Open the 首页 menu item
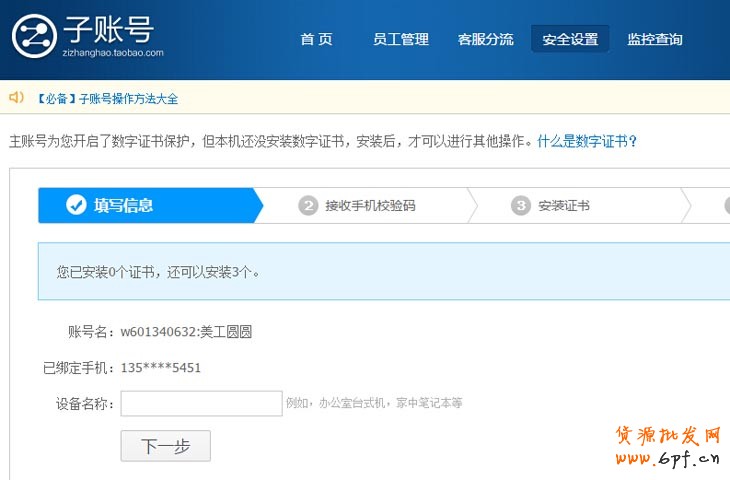This screenshot has height=480, width=730. coord(317,39)
